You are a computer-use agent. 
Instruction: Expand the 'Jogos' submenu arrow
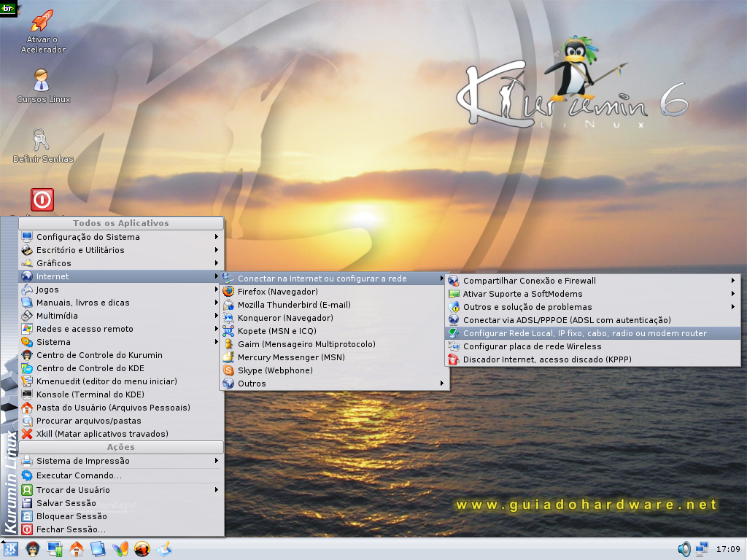[x=216, y=289]
